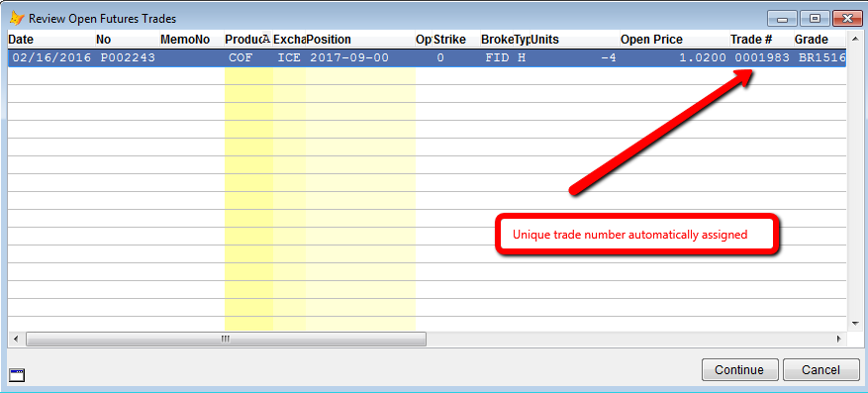Click the Continue button
868x393 pixels.
point(739,370)
